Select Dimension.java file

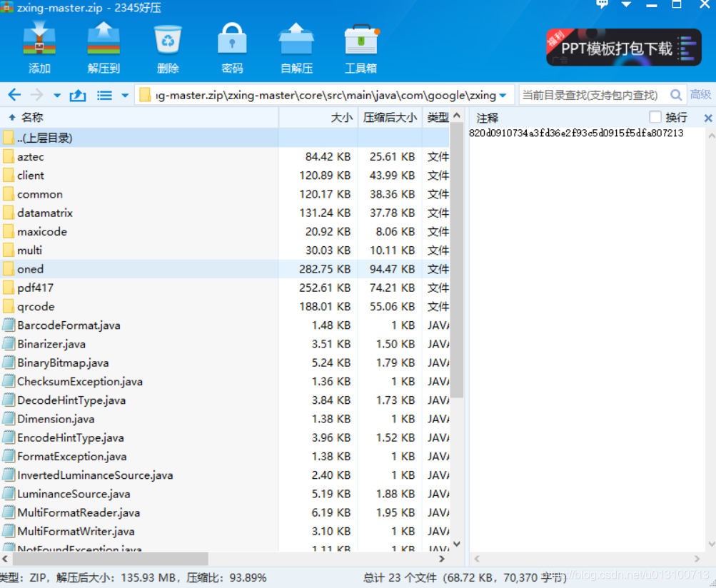[225, 419]
